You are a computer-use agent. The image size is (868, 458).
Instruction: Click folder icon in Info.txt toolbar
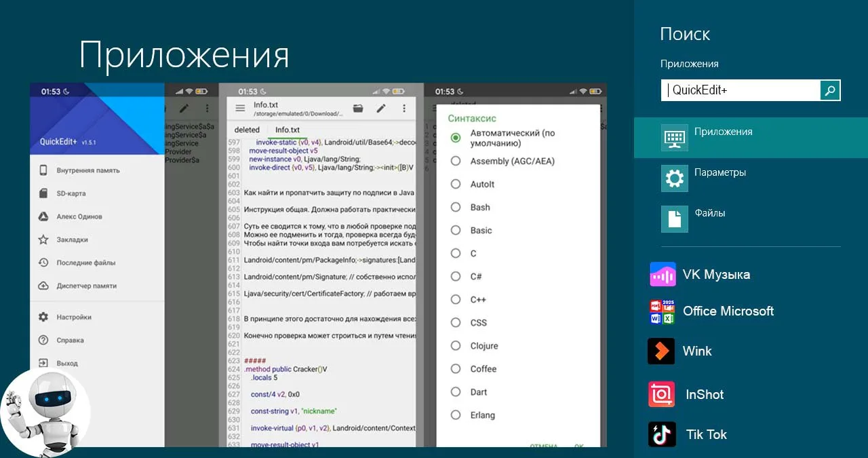[x=358, y=108]
